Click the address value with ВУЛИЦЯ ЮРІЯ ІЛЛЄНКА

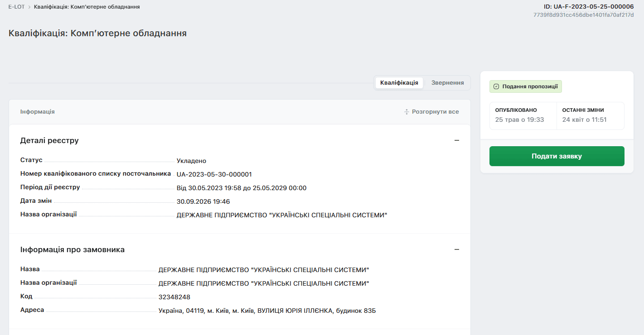pos(267,311)
